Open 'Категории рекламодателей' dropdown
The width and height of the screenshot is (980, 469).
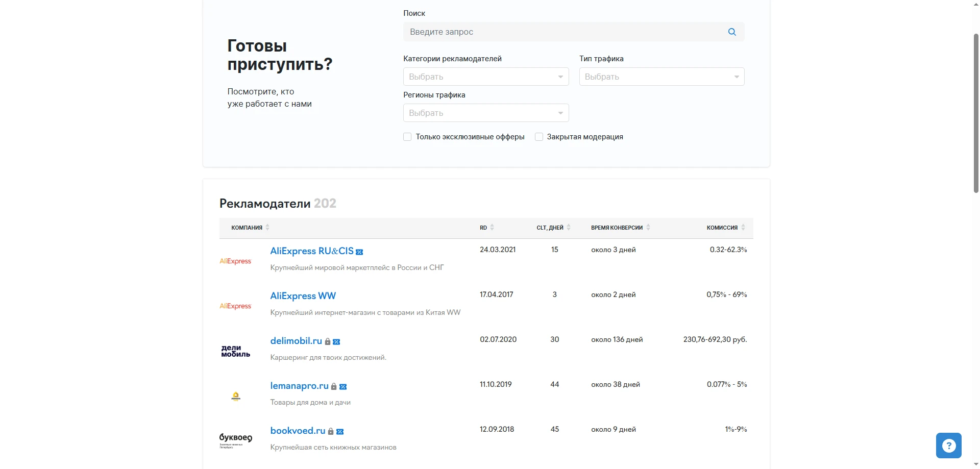(x=486, y=77)
